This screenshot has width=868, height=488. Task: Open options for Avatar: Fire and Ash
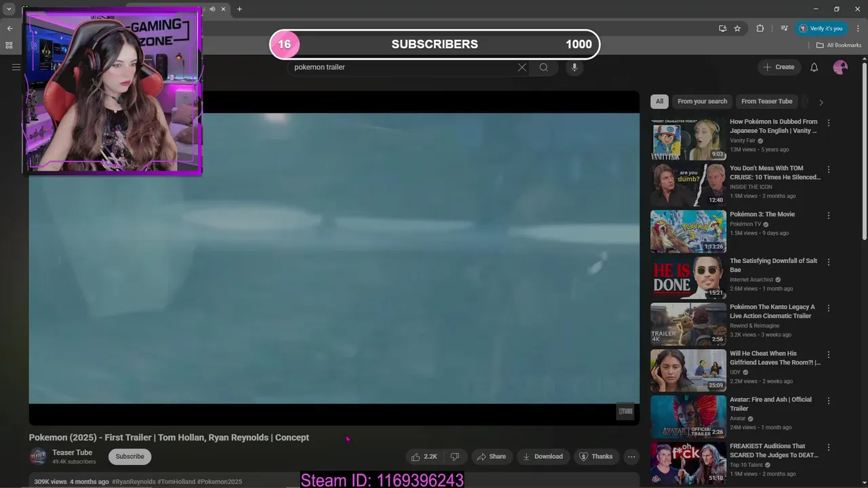(828, 401)
